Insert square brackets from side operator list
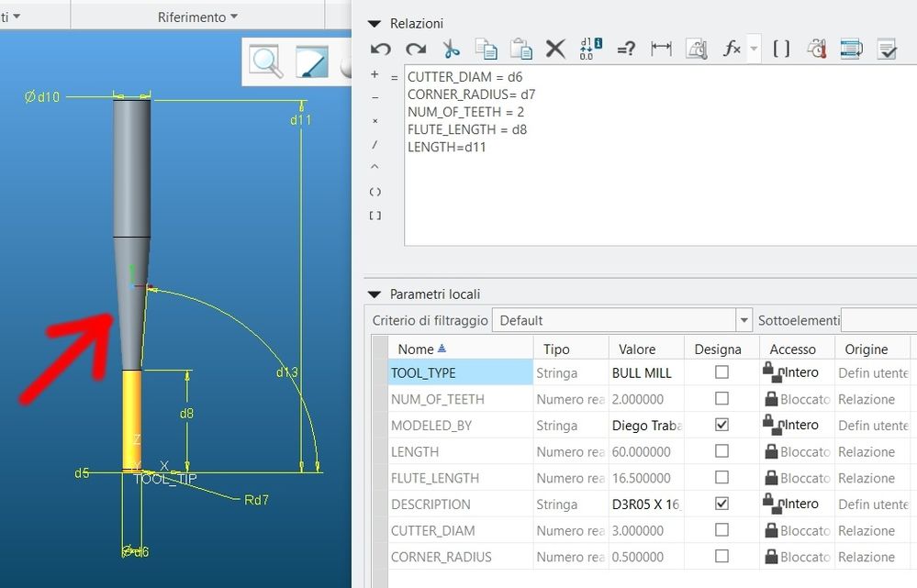 click(x=375, y=216)
